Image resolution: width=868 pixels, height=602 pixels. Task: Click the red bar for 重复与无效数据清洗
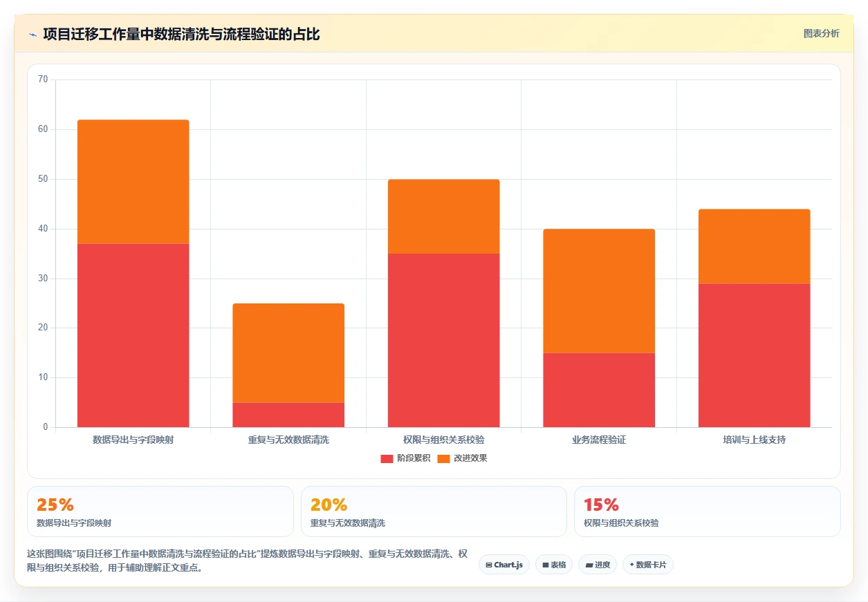(x=288, y=415)
